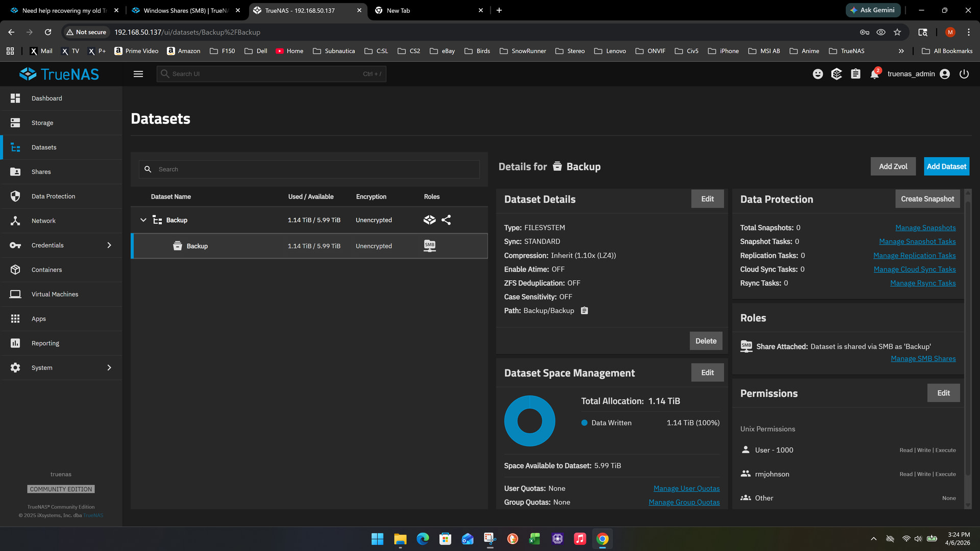Click the feedback smiley icon
Image resolution: width=980 pixels, height=551 pixels.
[818, 74]
